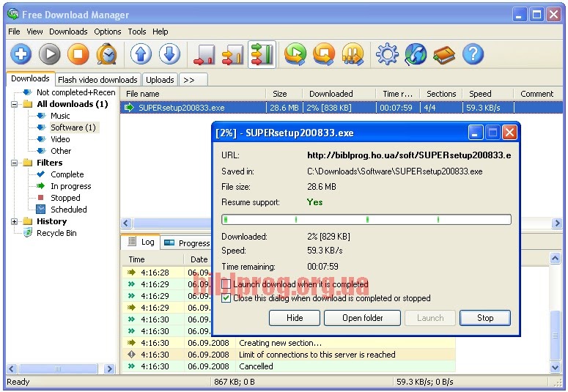Click the tree panel scroll right arrow

[108, 369]
